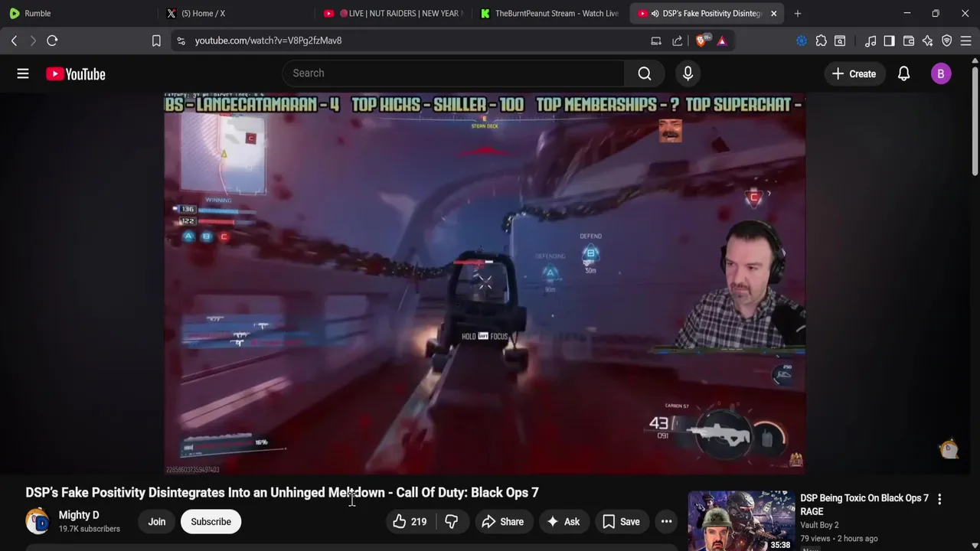Open Brave Rewards triangle icon

722,41
